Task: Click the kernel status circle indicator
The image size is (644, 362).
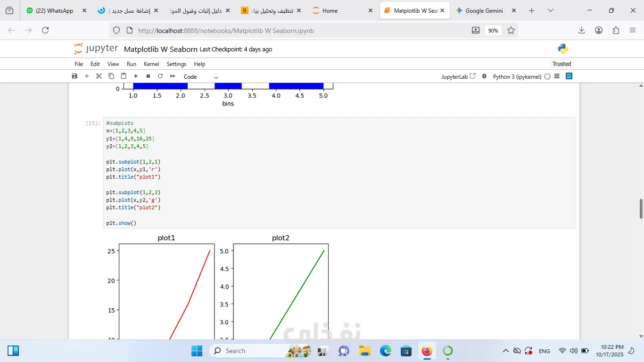Action: (x=547, y=76)
